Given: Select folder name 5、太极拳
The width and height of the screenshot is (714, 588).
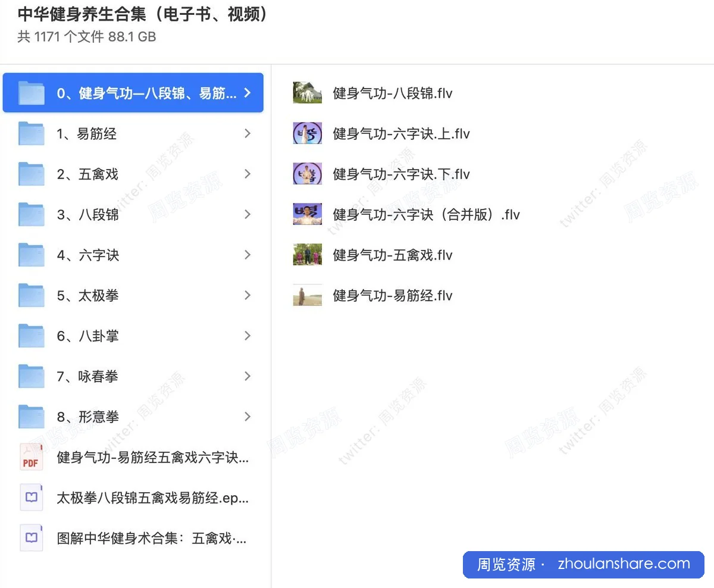Looking at the screenshot, I should (x=87, y=296).
